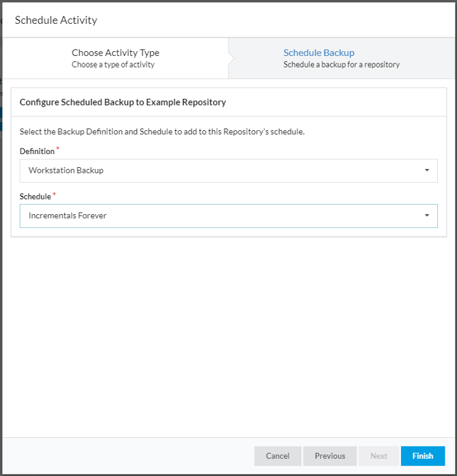Click the Schedule dropdown caret arrow
This screenshot has height=476, width=457.
426,215
